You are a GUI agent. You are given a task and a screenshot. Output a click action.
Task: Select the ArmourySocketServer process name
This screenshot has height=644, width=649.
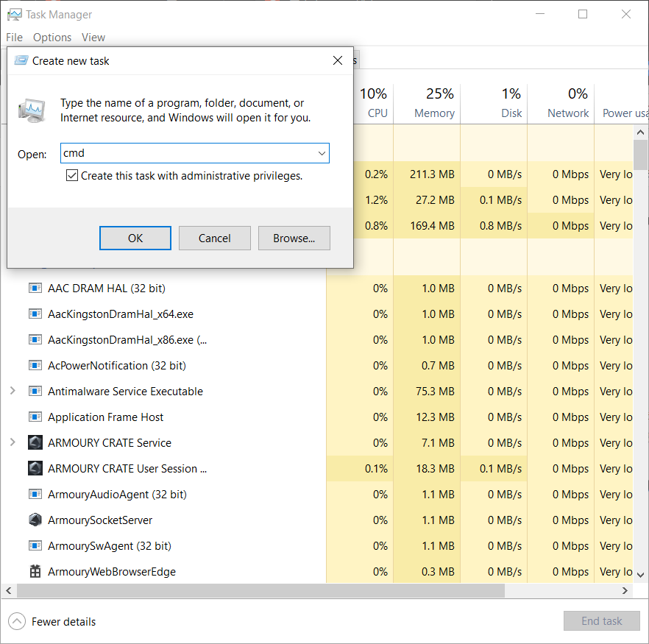(100, 520)
